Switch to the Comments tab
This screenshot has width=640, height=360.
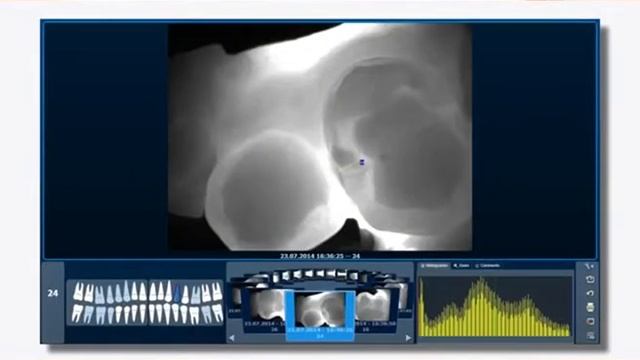[x=487, y=266]
